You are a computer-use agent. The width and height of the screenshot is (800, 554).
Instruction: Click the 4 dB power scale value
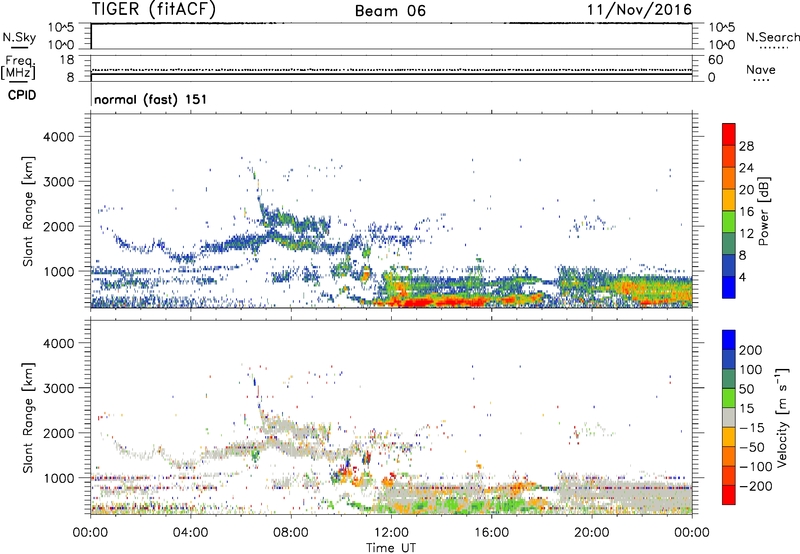[x=742, y=278]
